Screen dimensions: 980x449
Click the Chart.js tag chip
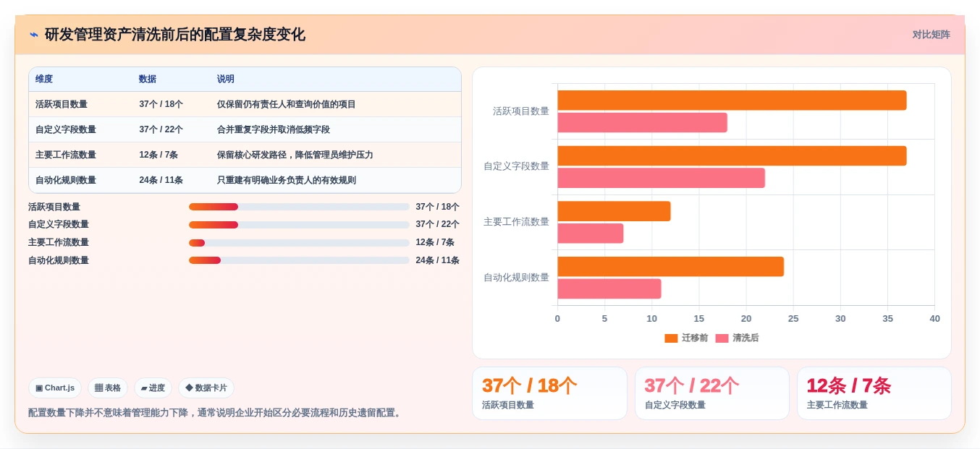(55, 388)
